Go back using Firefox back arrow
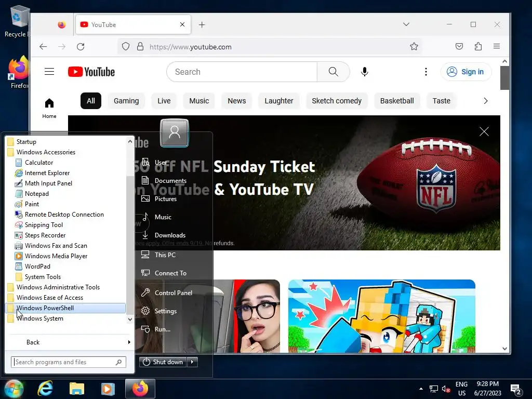 click(43, 47)
